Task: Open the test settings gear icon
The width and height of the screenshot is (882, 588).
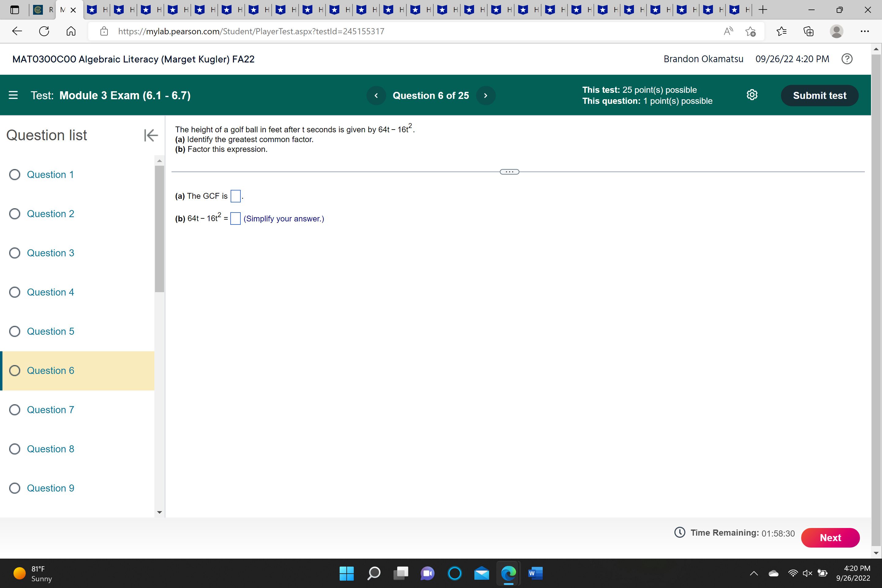Action: (x=752, y=95)
